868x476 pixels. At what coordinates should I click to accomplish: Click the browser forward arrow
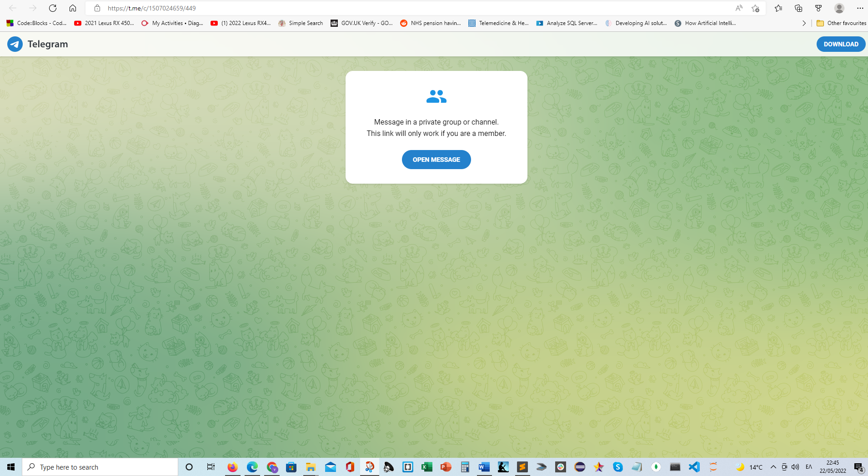(x=33, y=8)
